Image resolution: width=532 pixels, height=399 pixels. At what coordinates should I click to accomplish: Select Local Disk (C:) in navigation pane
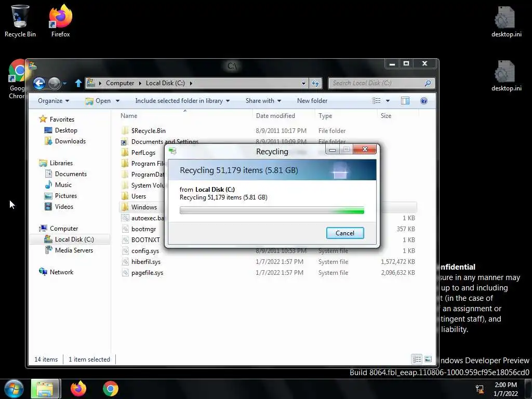pos(70,240)
